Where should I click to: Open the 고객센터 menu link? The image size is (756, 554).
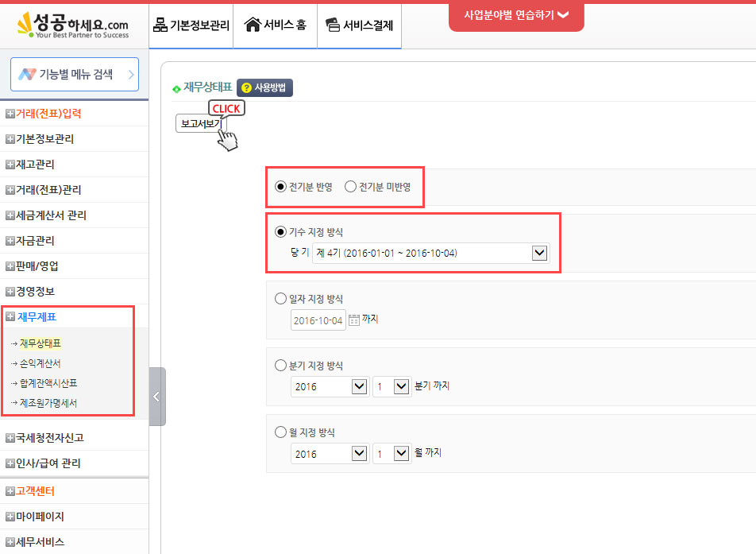(35, 491)
